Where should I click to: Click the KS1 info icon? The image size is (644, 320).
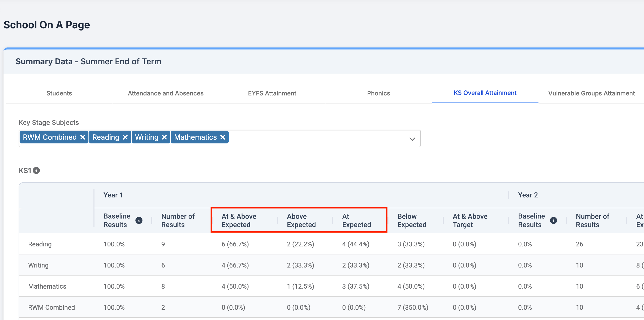pyautogui.click(x=36, y=171)
